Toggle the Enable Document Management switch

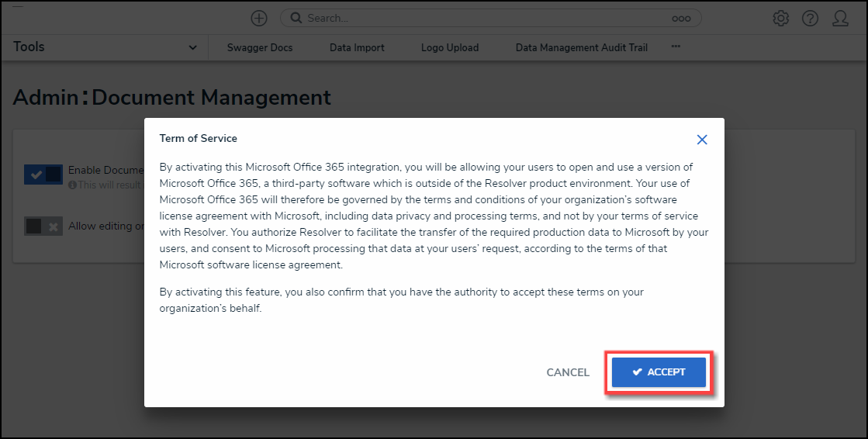(43, 175)
